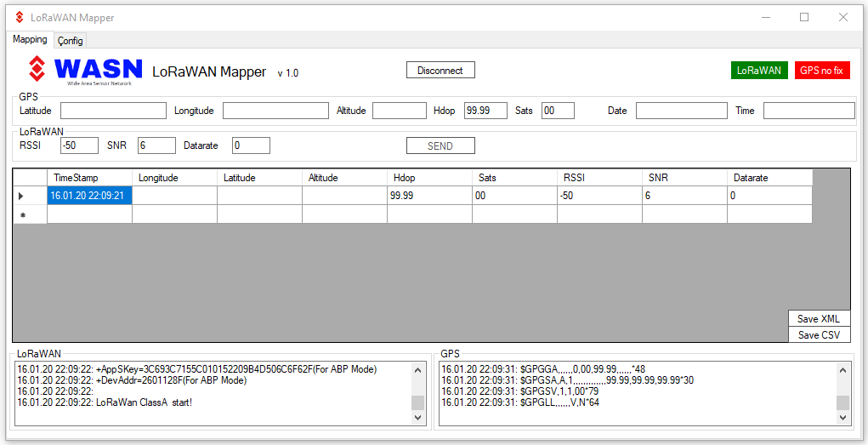
Task: Click the RSSI field showing -50
Action: (x=79, y=145)
